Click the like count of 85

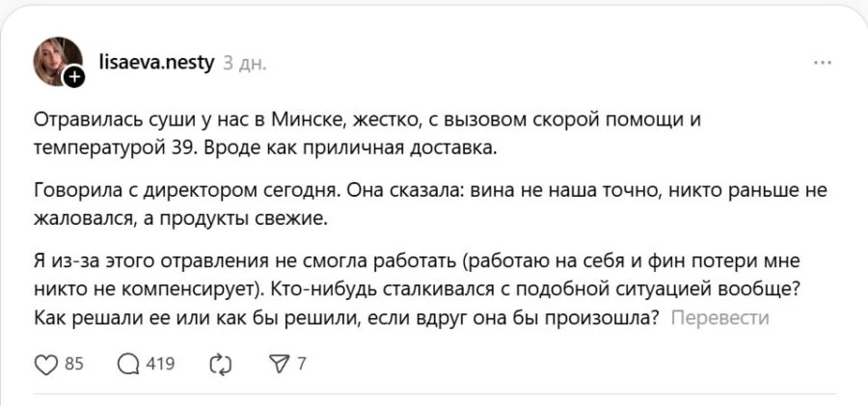coord(73,364)
